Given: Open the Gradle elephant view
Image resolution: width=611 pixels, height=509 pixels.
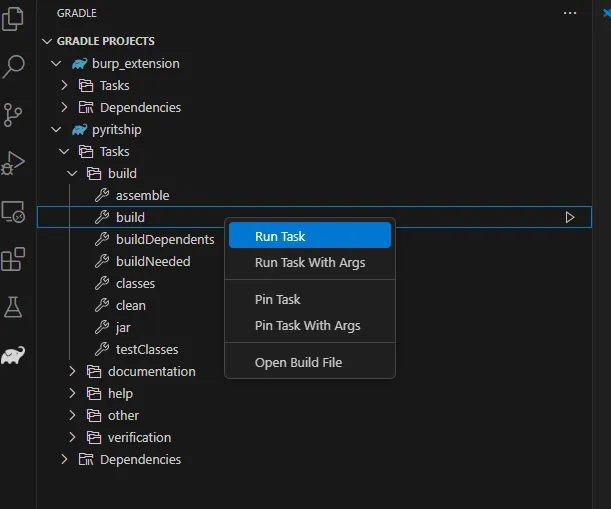Looking at the screenshot, I should 13,355.
